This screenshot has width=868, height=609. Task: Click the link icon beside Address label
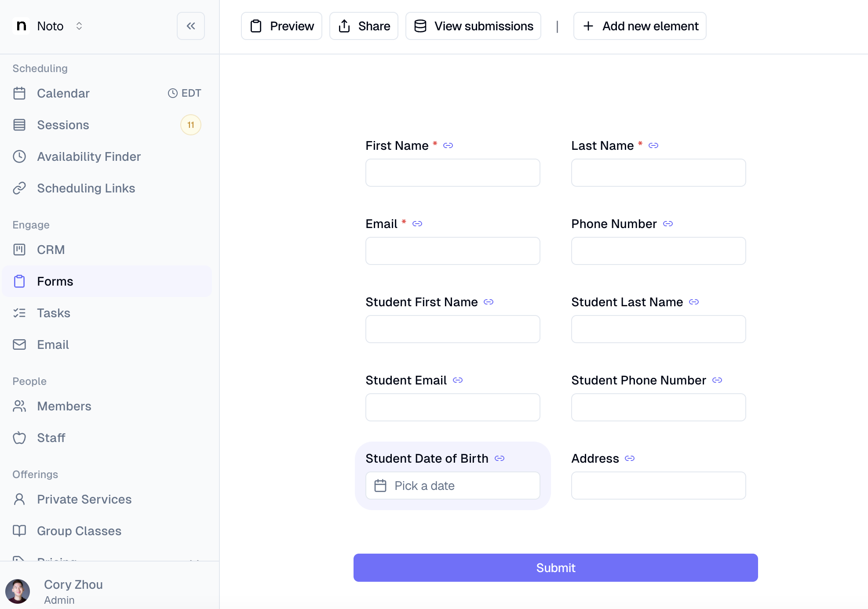pos(630,458)
